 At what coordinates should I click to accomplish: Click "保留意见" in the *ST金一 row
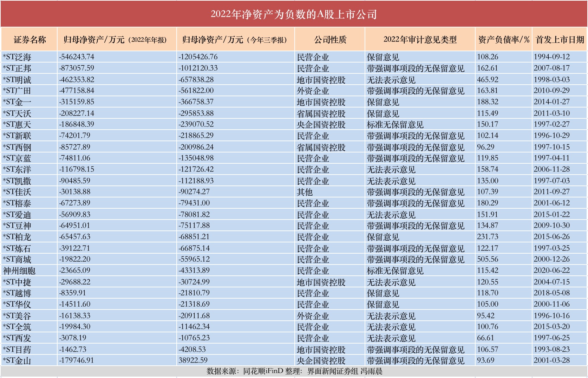(383, 102)
